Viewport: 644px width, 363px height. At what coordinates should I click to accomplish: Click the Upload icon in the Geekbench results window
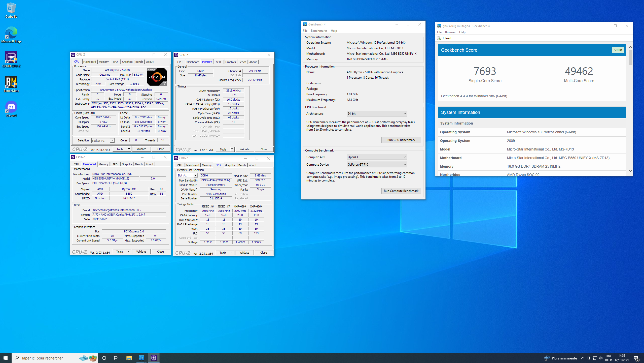tap(439, 38)
